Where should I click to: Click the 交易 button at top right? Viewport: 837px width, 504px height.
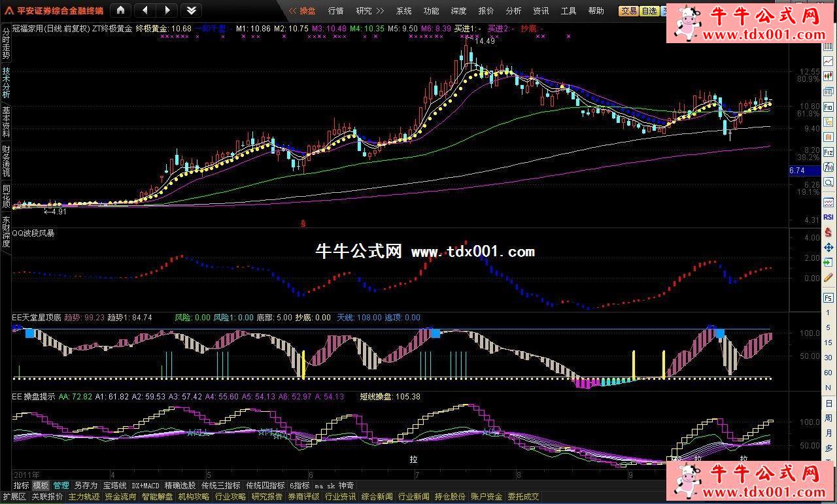[628, 11]
